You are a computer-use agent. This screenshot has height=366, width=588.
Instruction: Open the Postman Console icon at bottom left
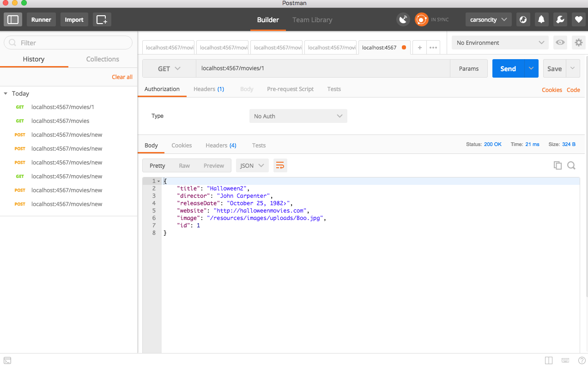[x=7, y=360]
